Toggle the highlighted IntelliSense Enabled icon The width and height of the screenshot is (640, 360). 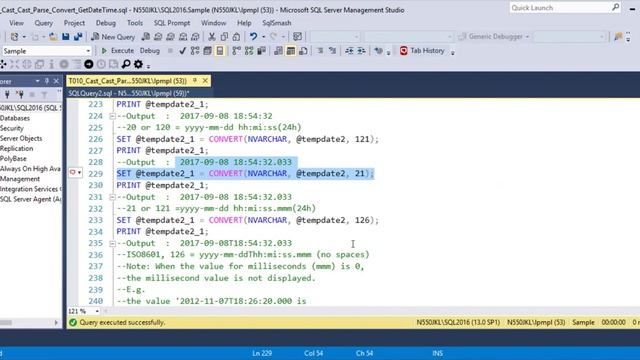click(x=220, y=51)
